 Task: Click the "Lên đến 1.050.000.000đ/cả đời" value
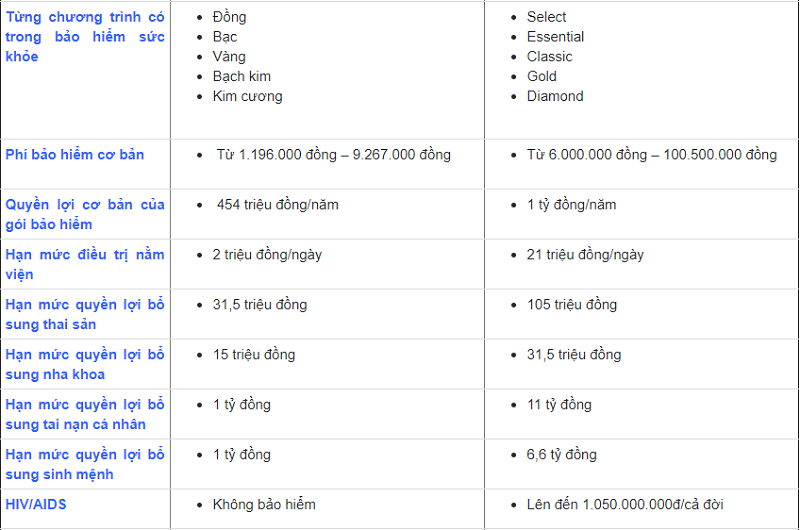coord(627,505)
